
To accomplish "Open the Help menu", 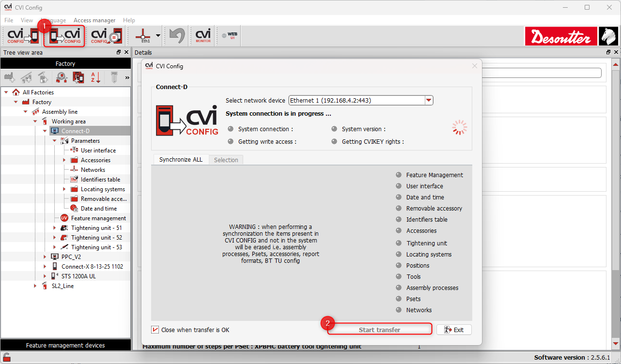I will coord(129,20).
